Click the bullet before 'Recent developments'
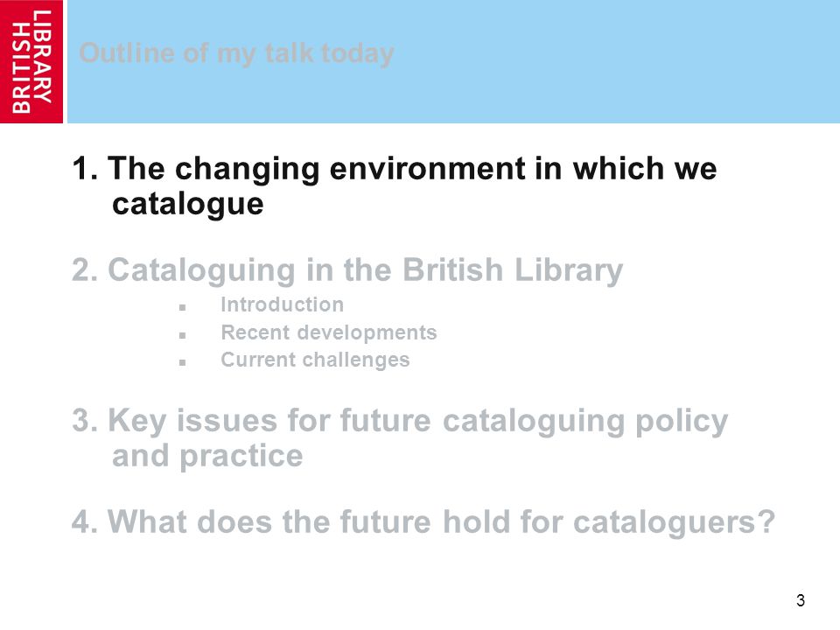The width and height of the screenshot is (840, 630). pos(183,335)
